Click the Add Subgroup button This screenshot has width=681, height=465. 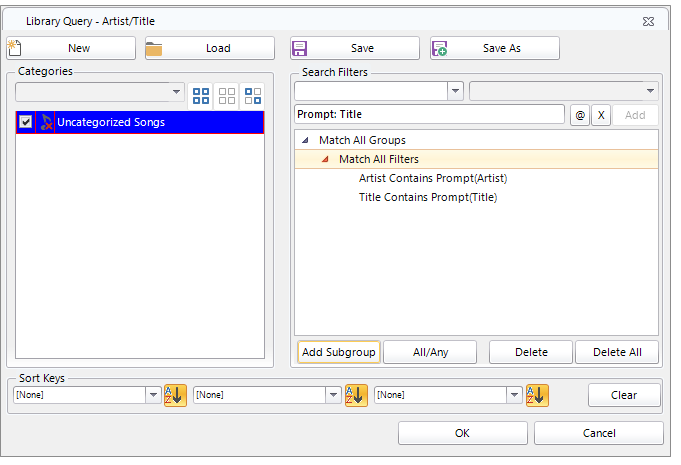[x=338, y=352]
